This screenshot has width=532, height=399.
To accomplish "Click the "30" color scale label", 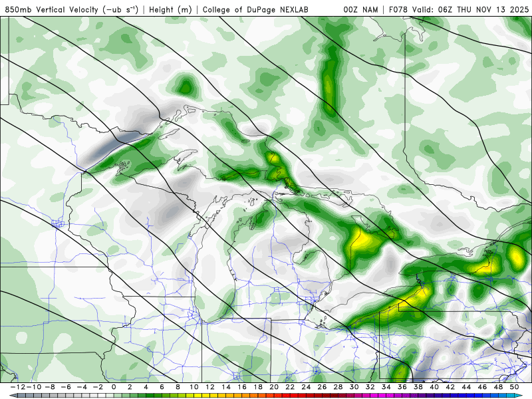I will tap(354, 387).
